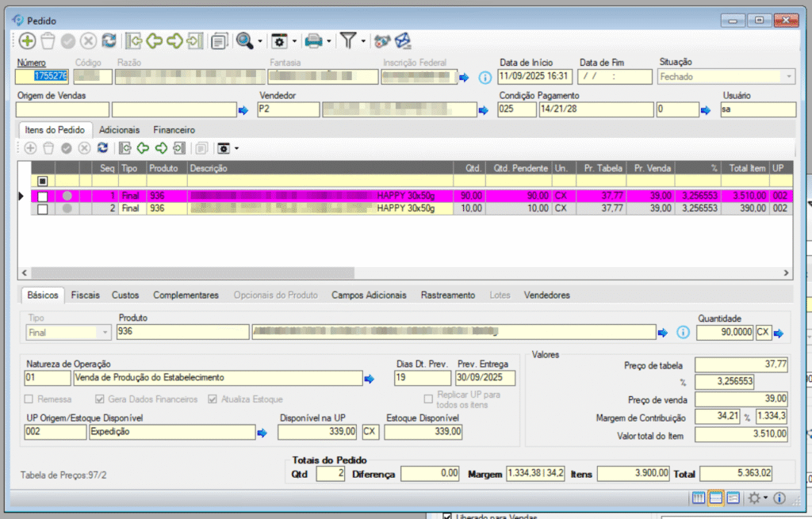
Task: Toggle the Gera Dados Financeiros checkbox
Action: [100, 399]
